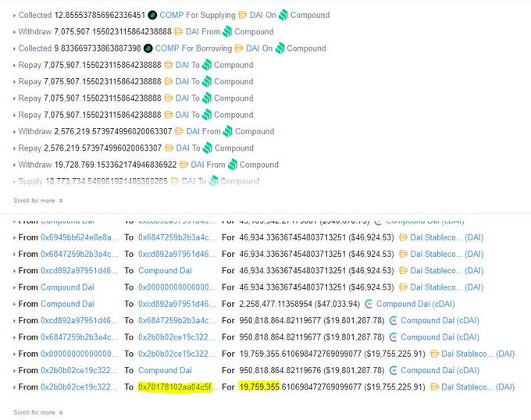Expand the Withdraw 7,075,907 DAI row arrow
This screenshot has height=420, width=531.
coord(14,32)
